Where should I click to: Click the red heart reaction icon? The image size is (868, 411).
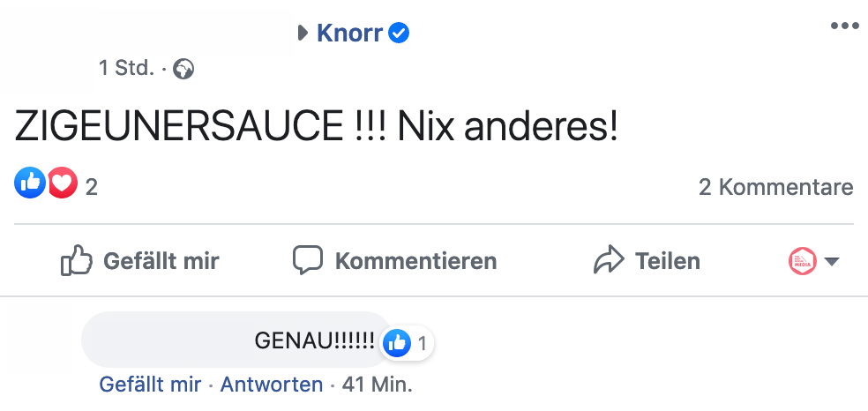(x=62, y=183)
